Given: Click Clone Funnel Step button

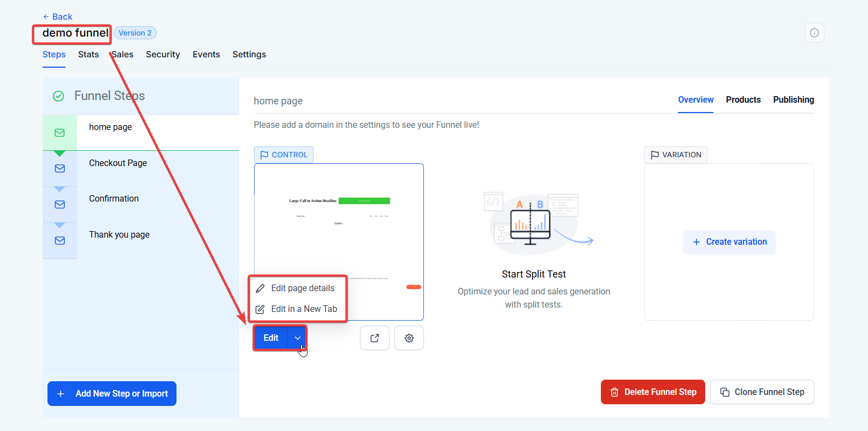Looking at the screenshot, I should click(x=762, y=392).
